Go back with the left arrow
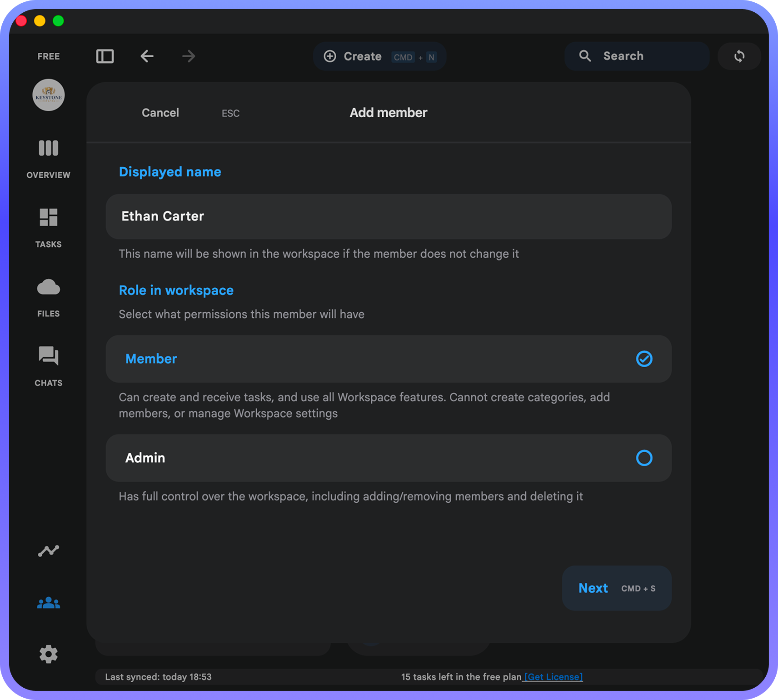The width and height of the screenshot is (778, 700). [x=147, y=56]
